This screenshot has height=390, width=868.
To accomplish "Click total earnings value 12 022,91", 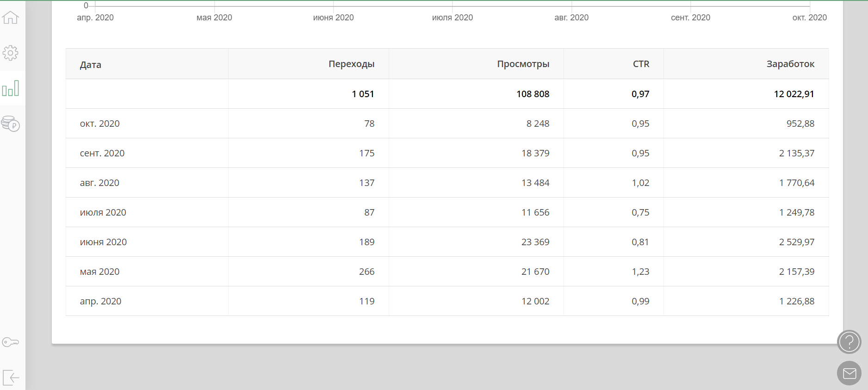I will (794, 94).
